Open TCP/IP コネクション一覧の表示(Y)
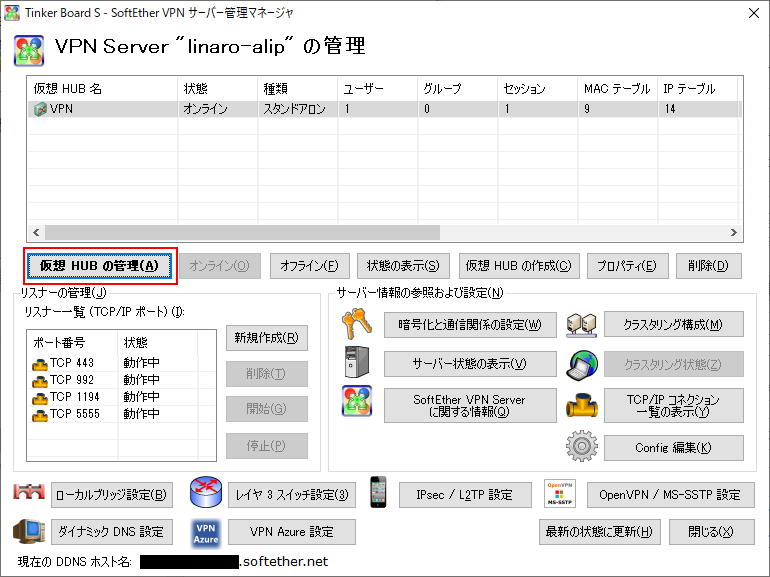Viewport: 770px width, 577px height. point(674,406)
